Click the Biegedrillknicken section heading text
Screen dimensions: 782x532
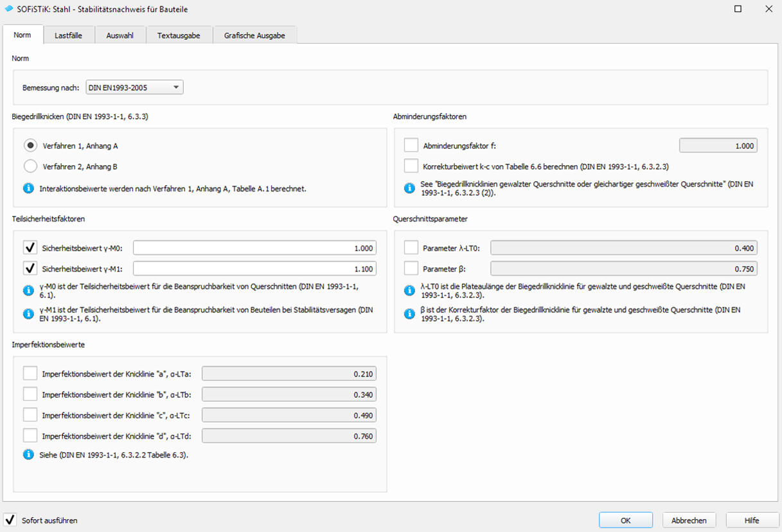click(x=80, y=116)
